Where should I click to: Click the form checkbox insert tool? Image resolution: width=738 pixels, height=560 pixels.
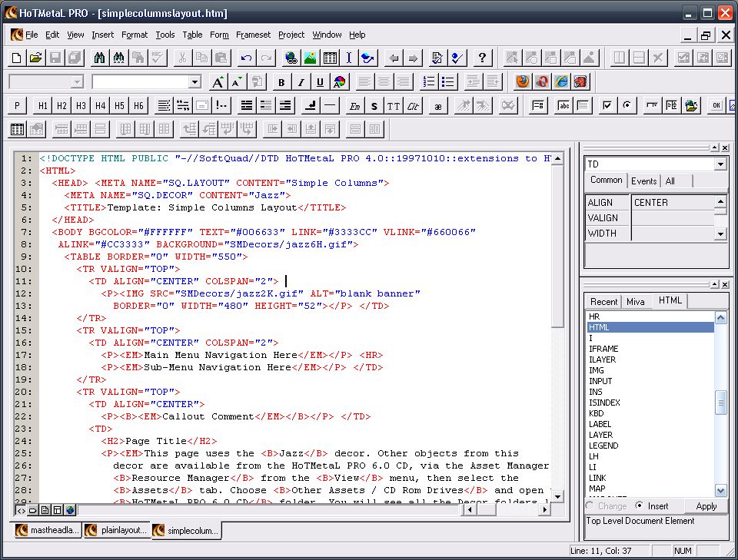[x=607, y=106]
